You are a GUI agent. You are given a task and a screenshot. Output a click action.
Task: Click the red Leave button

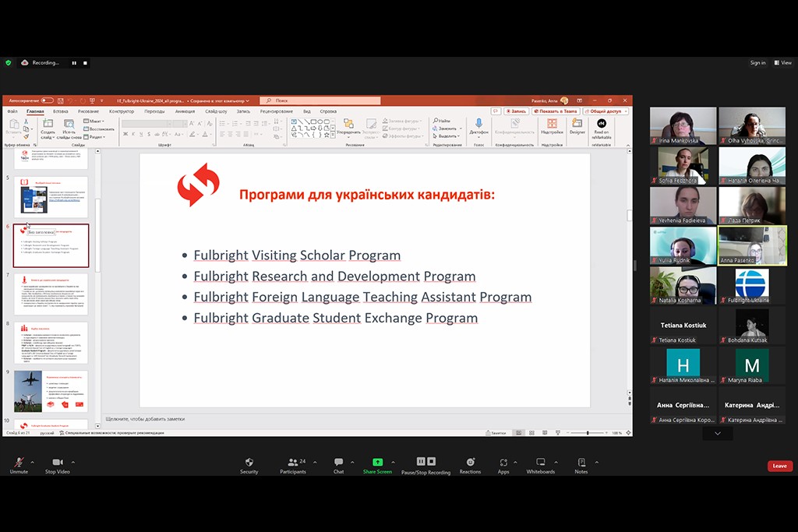pos(779,466)
